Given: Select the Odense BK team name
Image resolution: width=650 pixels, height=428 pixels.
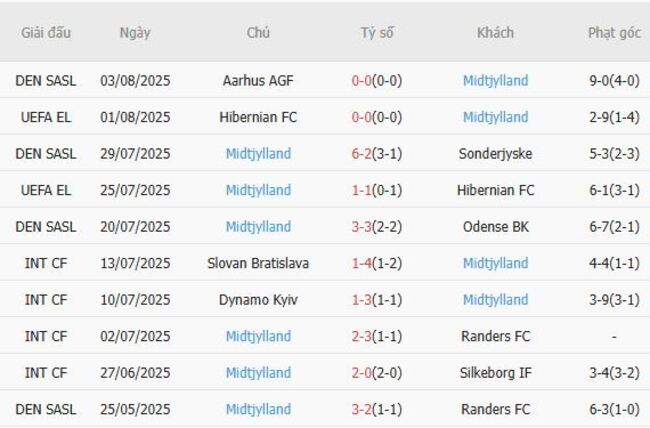Looking at the screenshot, I should click(495, 227).
